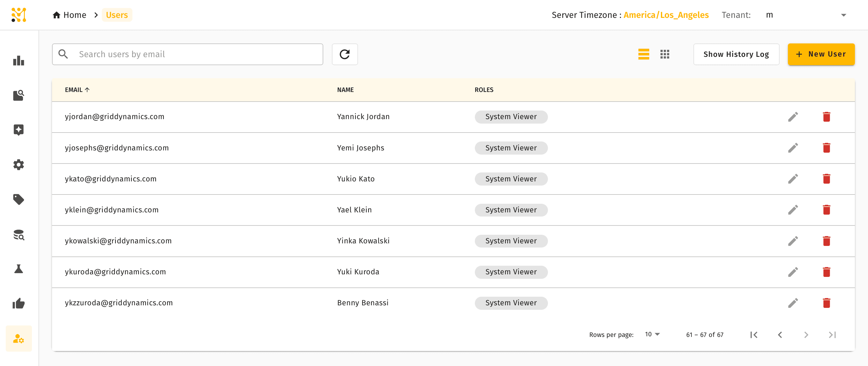The image size is (868, 366).
Task: Open the tag label sidebar icon
Action: point(19,199)
